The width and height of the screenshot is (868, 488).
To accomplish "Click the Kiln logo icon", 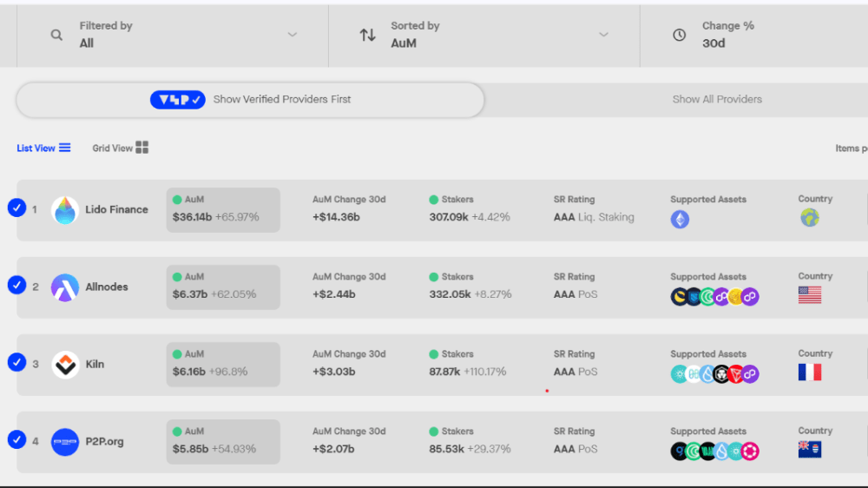I will pyautogui.click(x=65, y=365).
